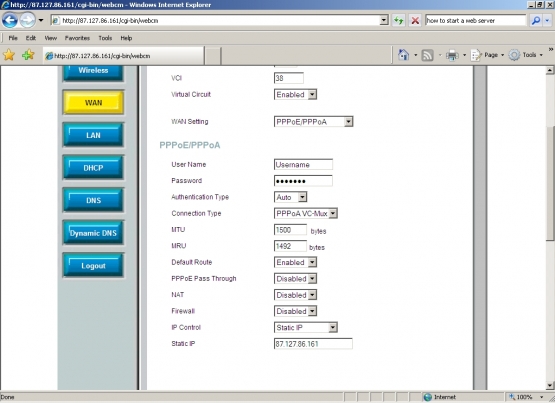
Task: Go to the browser Home icon
Action: click(x=404, y=55)
